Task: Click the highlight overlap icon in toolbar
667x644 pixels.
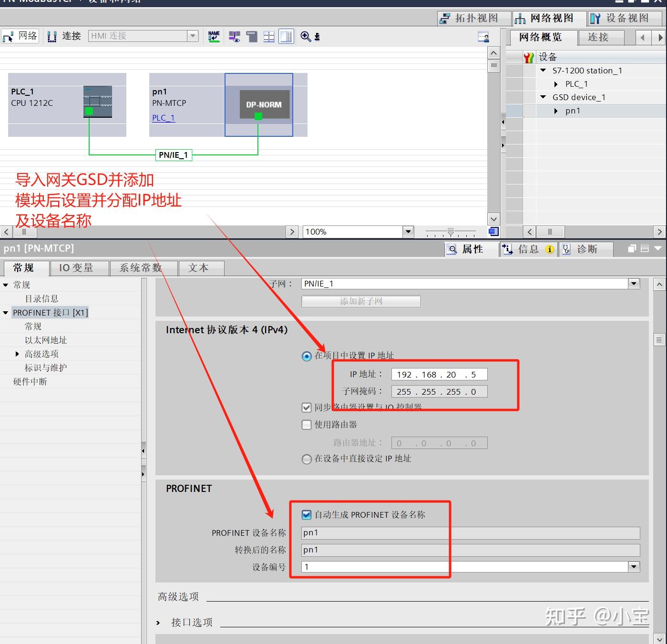Action: (x=251, y=36)
